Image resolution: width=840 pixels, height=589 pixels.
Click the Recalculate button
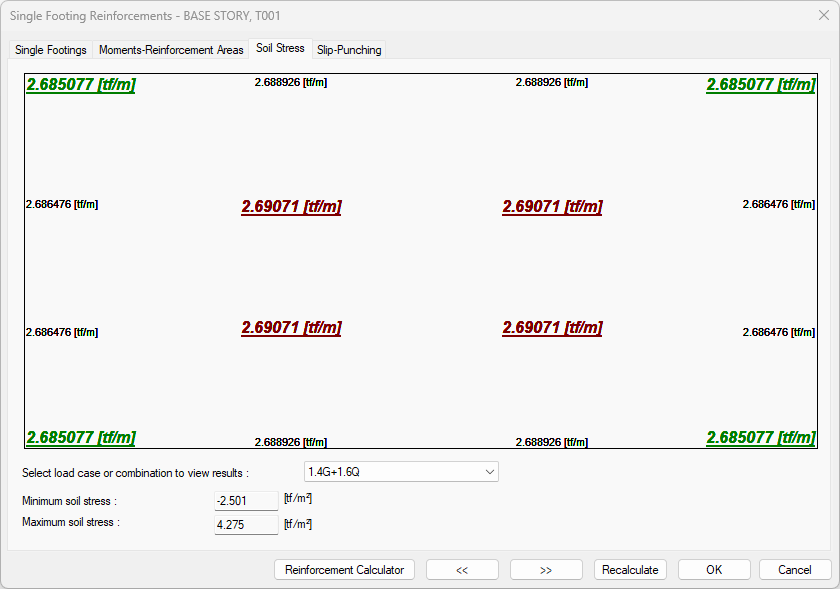tap(630, 570)
